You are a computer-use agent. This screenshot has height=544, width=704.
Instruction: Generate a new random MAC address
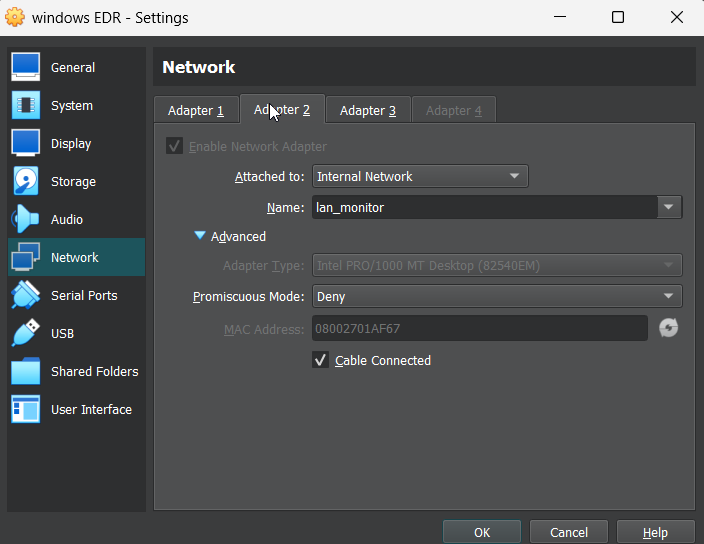(x=668, y=328)
